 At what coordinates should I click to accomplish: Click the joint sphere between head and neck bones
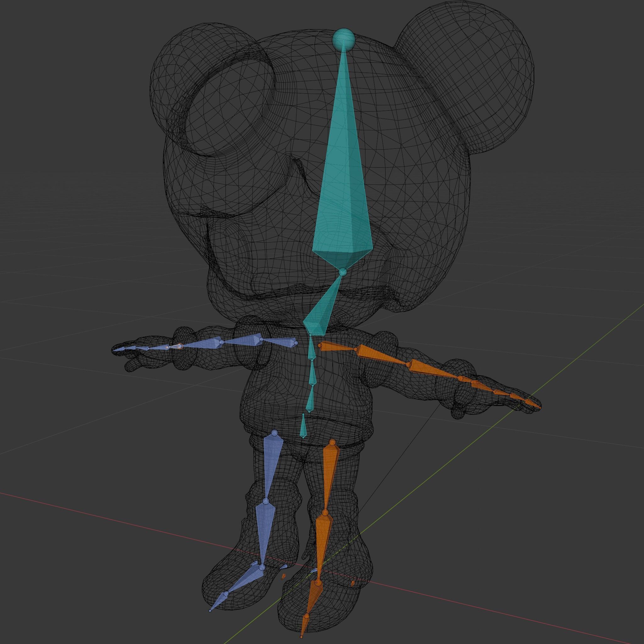[342, 272]
